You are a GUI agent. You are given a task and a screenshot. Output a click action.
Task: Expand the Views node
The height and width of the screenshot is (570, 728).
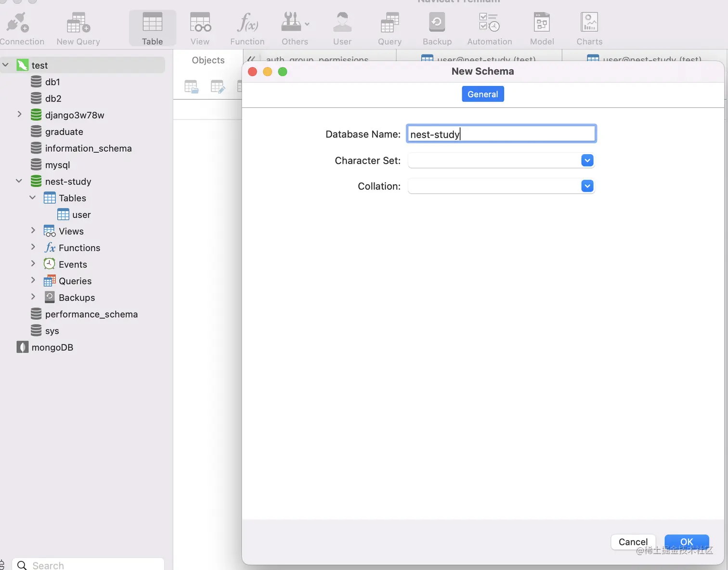click(33, 230)
